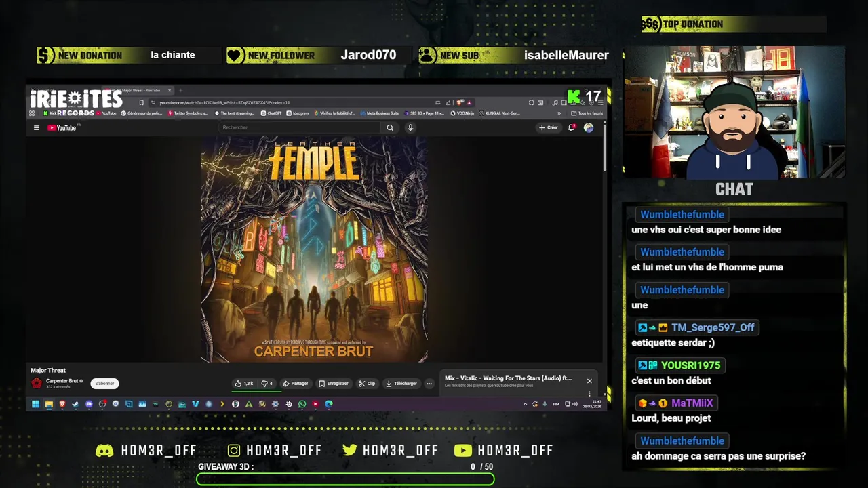
Task: Open the YouTube bookmark in bookmarks bar
Action: tap(106, 113)
